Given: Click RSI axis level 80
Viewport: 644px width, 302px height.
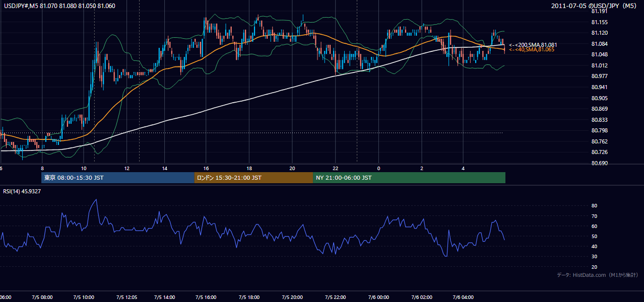Looking at the screenshot, I should (595, 206).
